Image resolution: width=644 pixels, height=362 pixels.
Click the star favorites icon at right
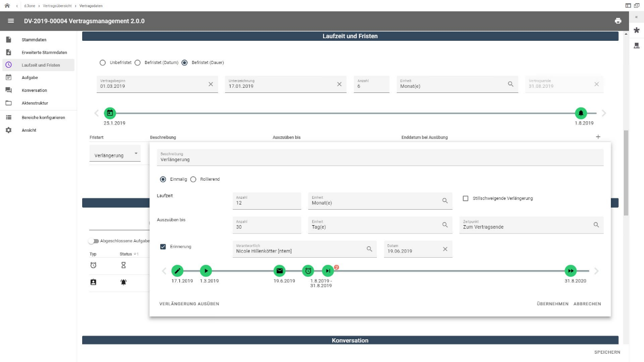637,31
